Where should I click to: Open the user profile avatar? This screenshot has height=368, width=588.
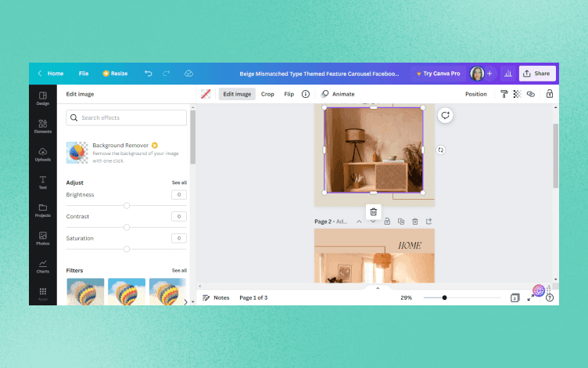477,74
